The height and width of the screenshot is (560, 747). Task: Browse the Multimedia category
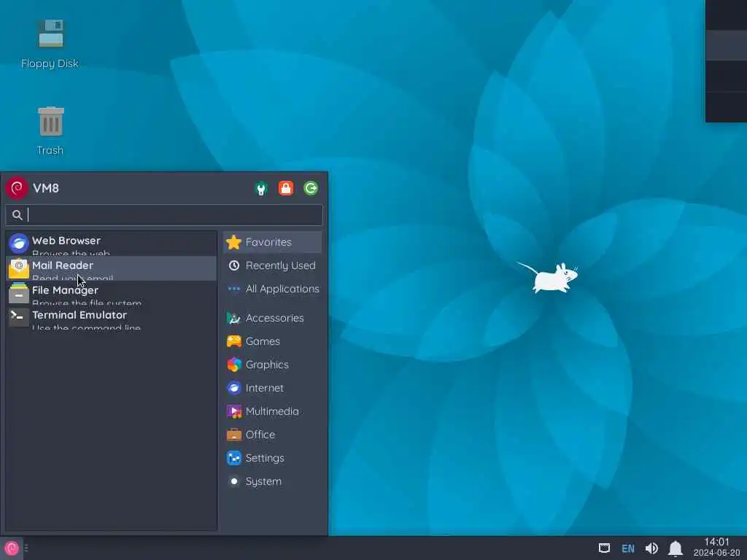[273, 411]
